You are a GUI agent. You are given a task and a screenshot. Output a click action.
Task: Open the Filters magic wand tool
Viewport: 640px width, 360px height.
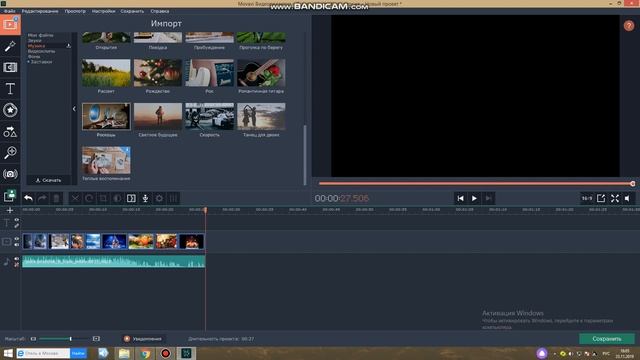pyautogui.click(x=10, y=46)
